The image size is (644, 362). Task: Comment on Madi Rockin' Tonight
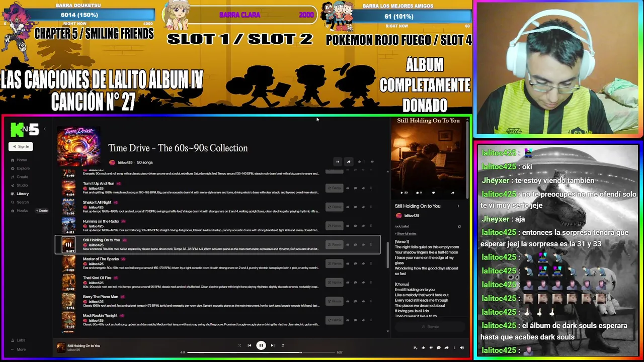point(355,320)
